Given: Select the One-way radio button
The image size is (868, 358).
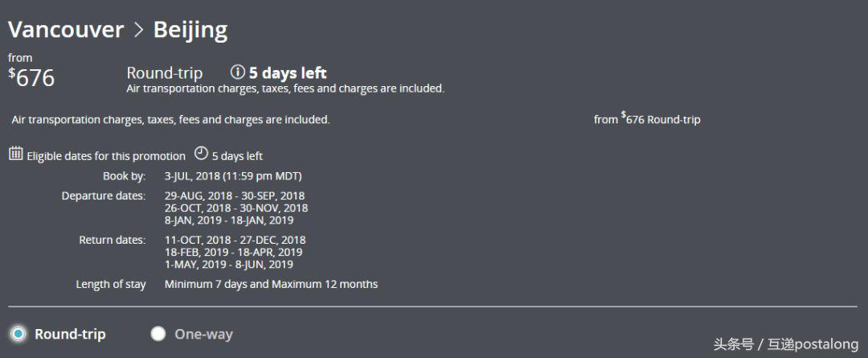Looking at the screenshot, I should tap(158, 334).
